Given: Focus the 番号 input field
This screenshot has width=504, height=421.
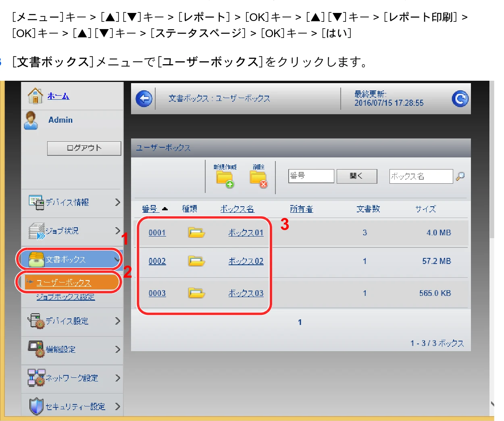Looking at the screenshot, I should (311, 176).
